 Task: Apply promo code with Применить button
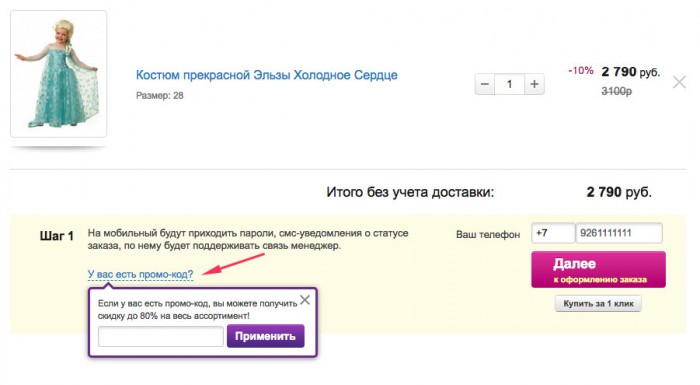point(266,336)
